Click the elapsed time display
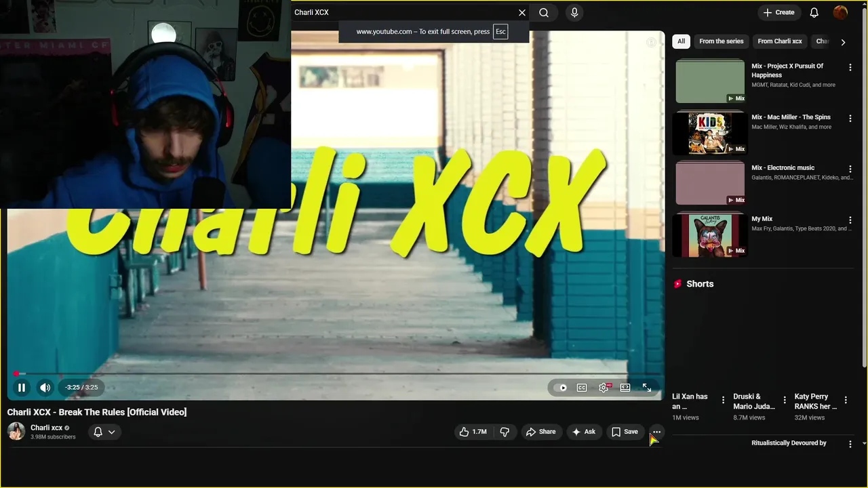This screenshot has height=488, width=868. pos(81,388)
